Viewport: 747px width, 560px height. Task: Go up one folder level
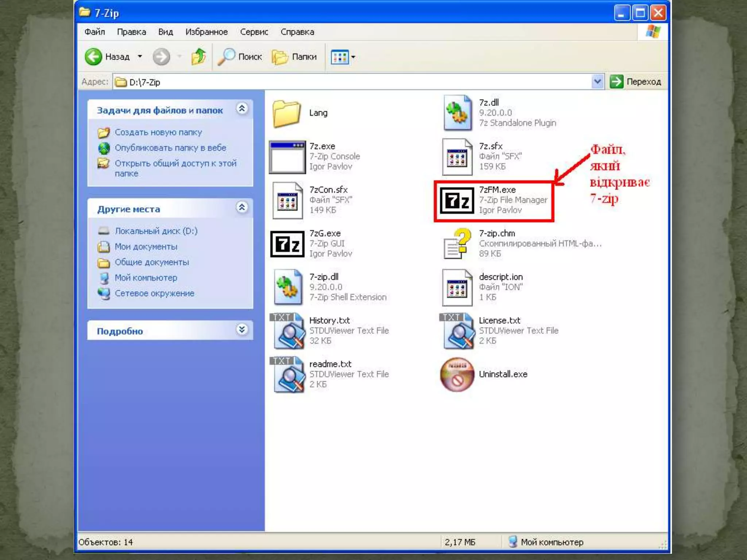(x=199, y=57)
